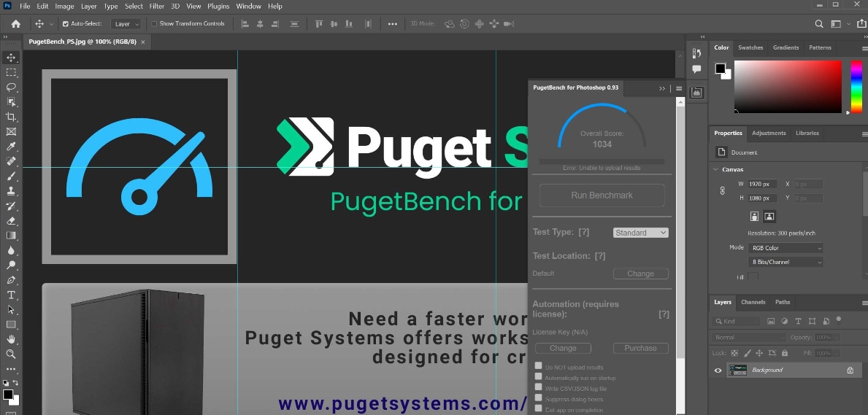The height and width of the screenshot is (415, 868).
Task: Click the Purchase license button
Action: pos(640,349)
